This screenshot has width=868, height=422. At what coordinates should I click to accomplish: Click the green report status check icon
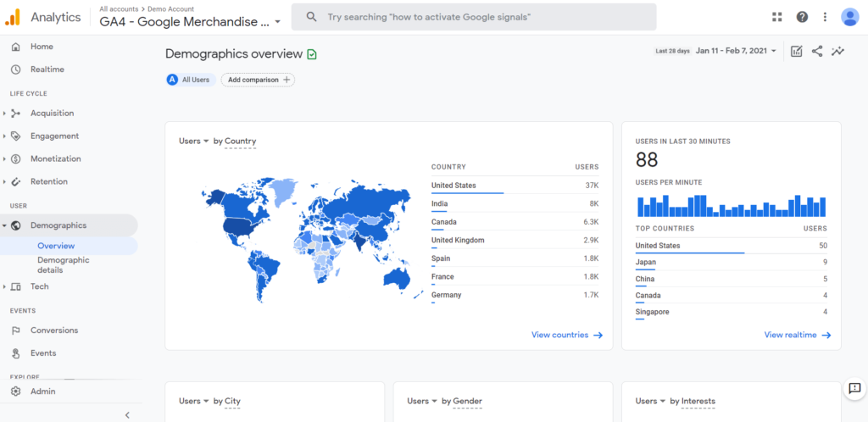tap(312, 54)
